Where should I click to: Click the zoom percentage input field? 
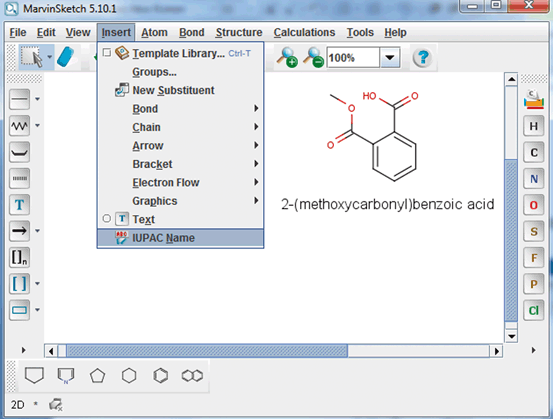(x=353, y=57)
